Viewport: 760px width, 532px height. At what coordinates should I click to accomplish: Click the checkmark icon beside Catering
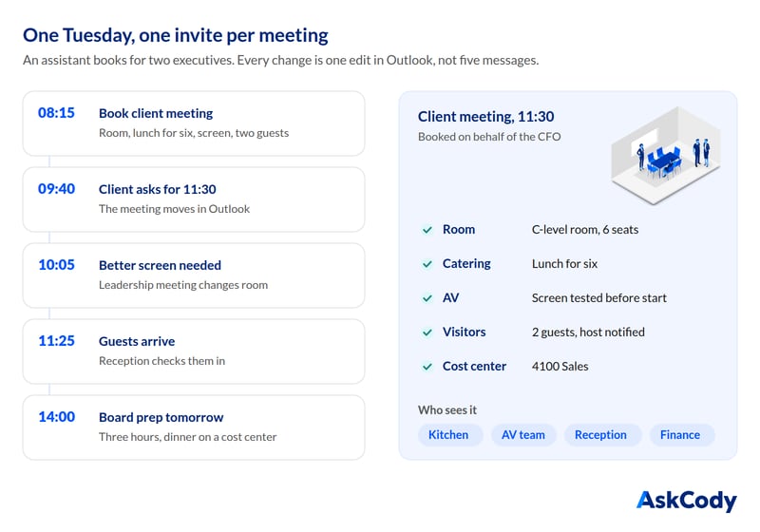(x=427, y=264)
